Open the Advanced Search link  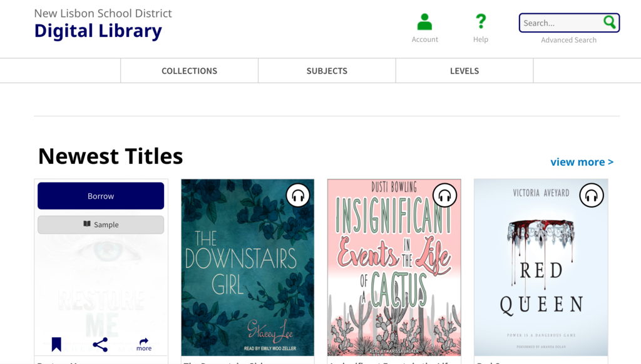pyautogui.click(x=568, y=40)
